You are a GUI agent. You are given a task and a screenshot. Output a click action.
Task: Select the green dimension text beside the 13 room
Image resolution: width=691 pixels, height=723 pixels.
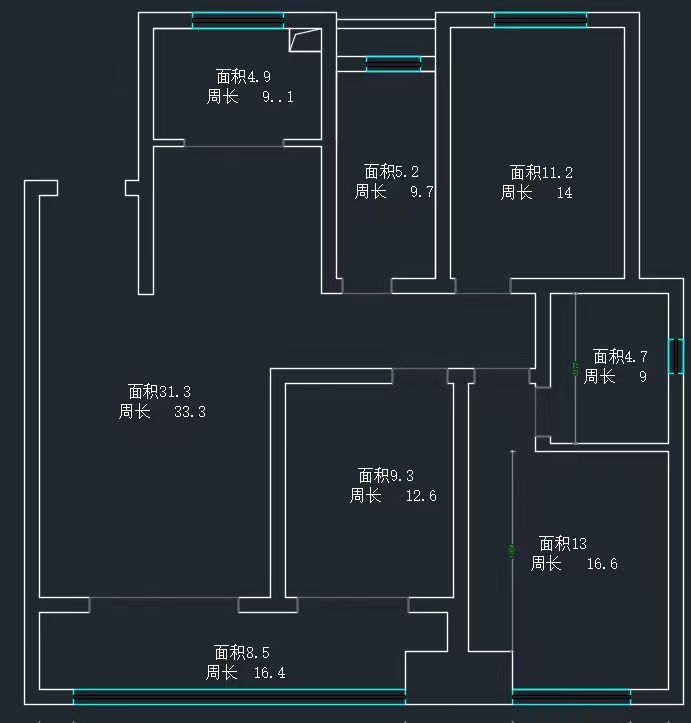coord(512,551)
